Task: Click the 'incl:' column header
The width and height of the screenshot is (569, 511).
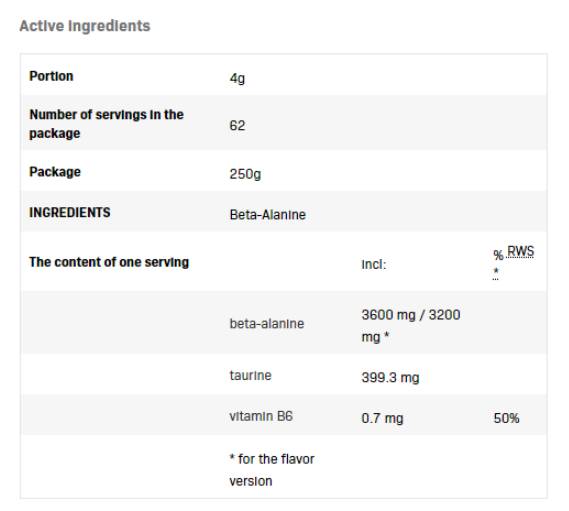Action: [374, 264]
